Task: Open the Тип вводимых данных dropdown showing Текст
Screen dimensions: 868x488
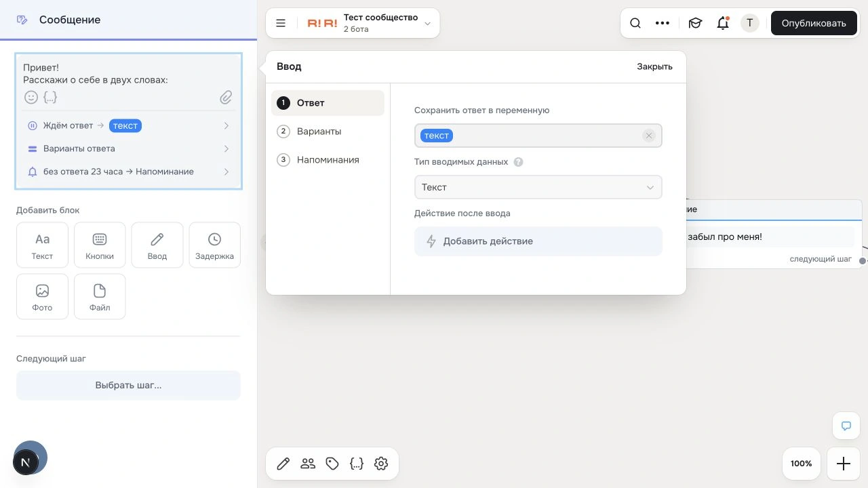Action: 538,187
